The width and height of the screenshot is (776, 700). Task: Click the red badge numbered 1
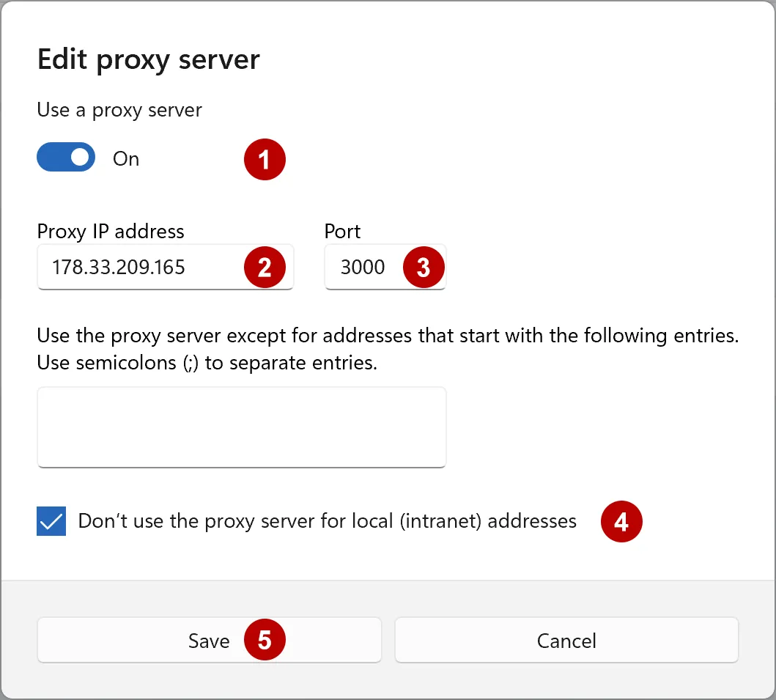click(x=265, y=159)
